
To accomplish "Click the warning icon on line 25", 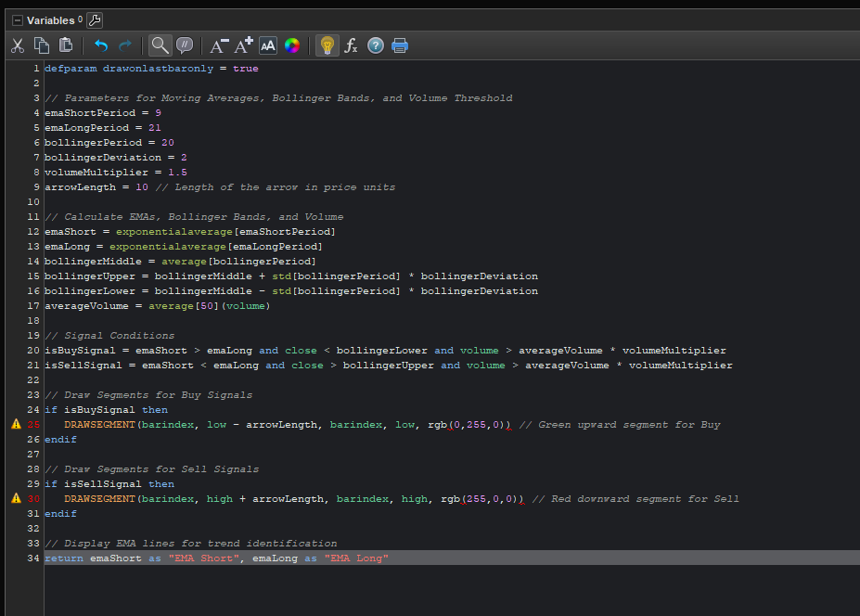I will [x=16, y=424].
